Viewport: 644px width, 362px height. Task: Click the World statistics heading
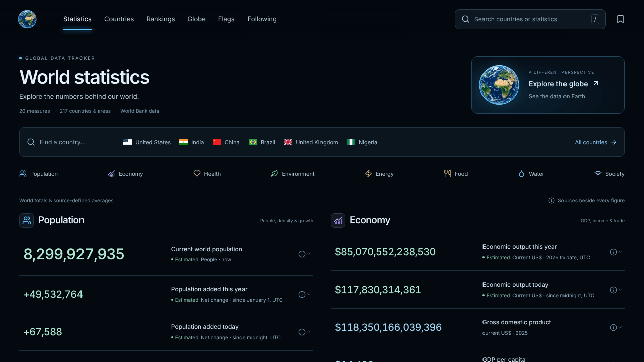click(x=85, y=77)
